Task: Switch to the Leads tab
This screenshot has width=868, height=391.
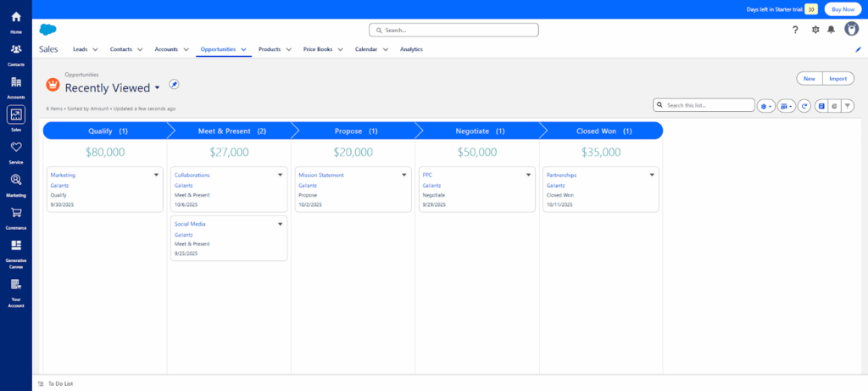Action: [81, 49]
